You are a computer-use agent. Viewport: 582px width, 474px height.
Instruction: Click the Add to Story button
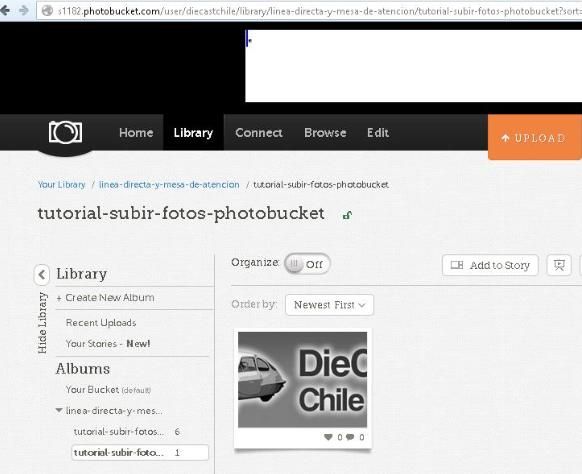pos(490,265)
